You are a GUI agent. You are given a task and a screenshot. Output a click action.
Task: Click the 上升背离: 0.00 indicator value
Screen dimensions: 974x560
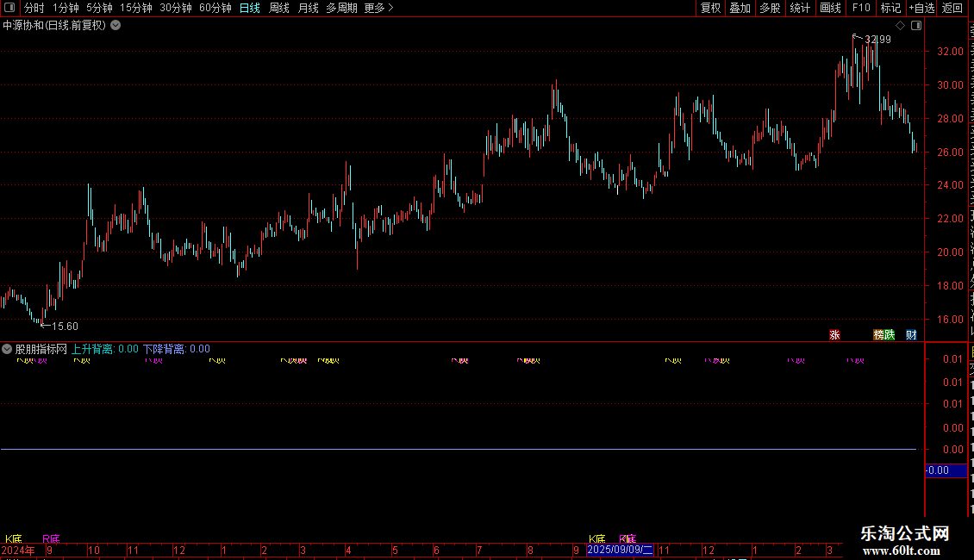point(105,349)
